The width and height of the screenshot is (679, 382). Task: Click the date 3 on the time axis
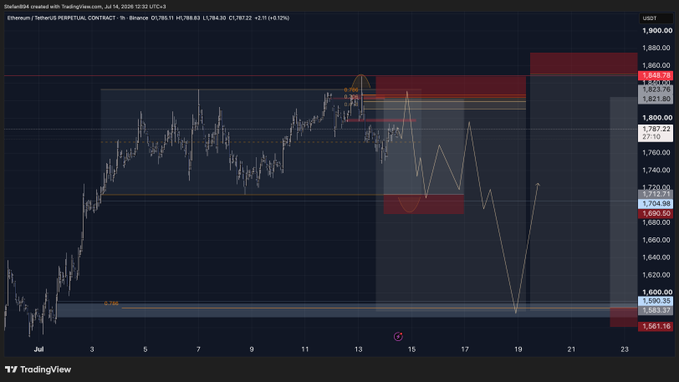click(92, 349)
